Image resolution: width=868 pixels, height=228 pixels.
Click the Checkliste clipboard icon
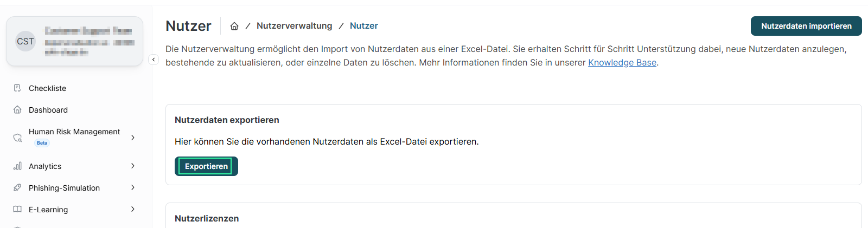17,88
